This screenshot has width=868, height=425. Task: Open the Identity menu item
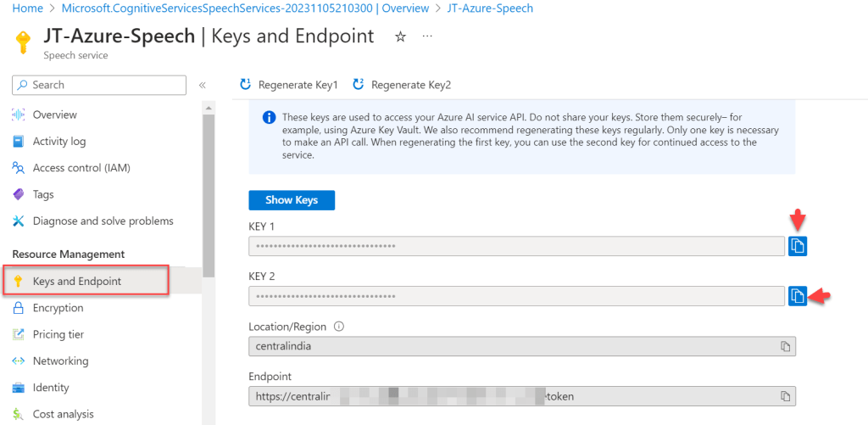51,388
